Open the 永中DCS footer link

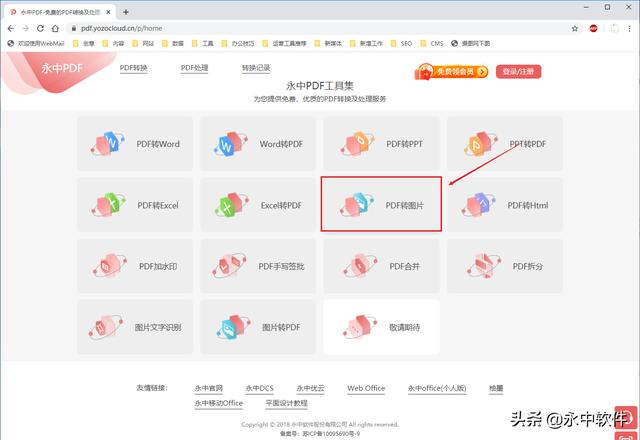point(260,388)
